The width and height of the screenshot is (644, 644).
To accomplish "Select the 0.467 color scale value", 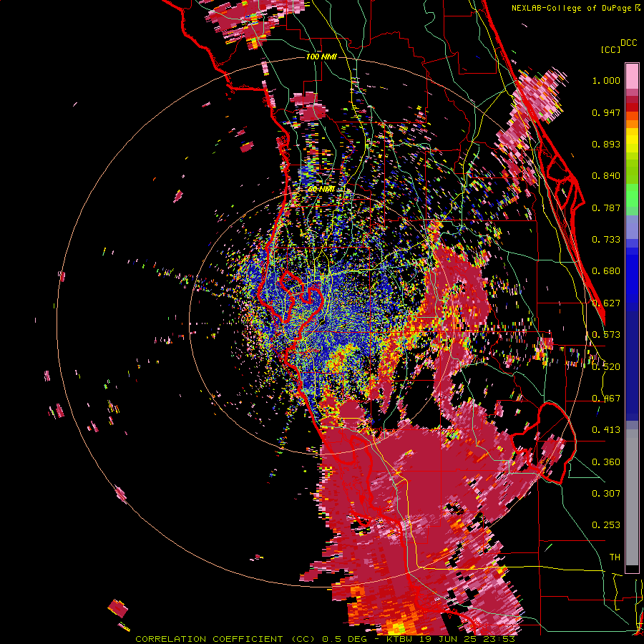I will click(606, 399).
